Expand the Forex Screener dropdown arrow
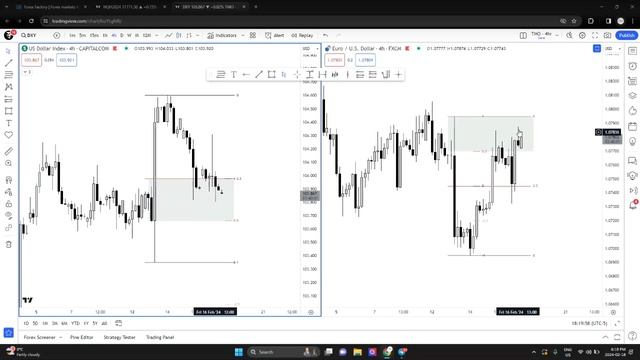This screenshot has width=640, height=360. (61, 337)
